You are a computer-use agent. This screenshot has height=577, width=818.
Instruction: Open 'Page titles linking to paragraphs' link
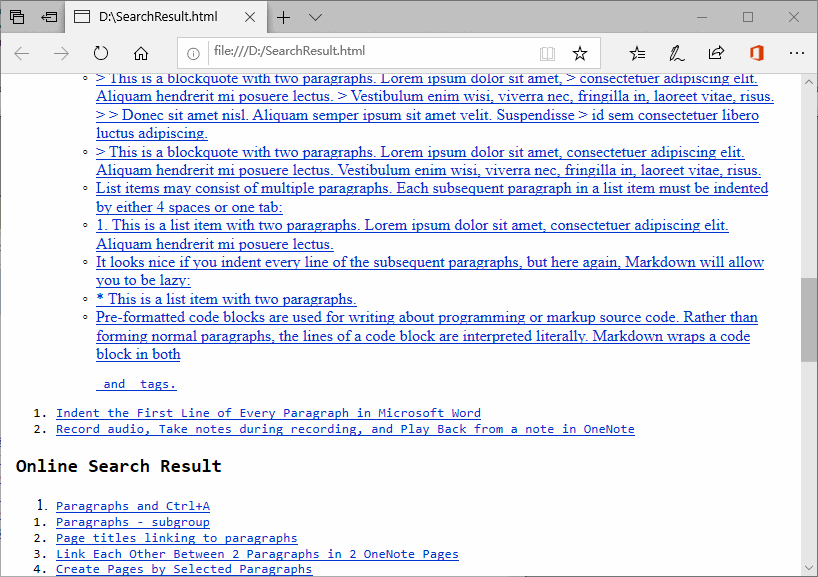click(177, 538)
